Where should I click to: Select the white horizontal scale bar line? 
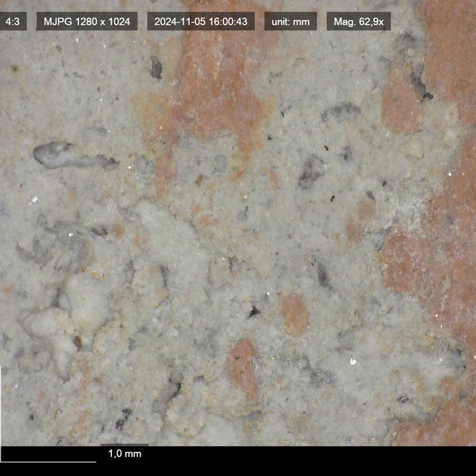tap(48, 461)
